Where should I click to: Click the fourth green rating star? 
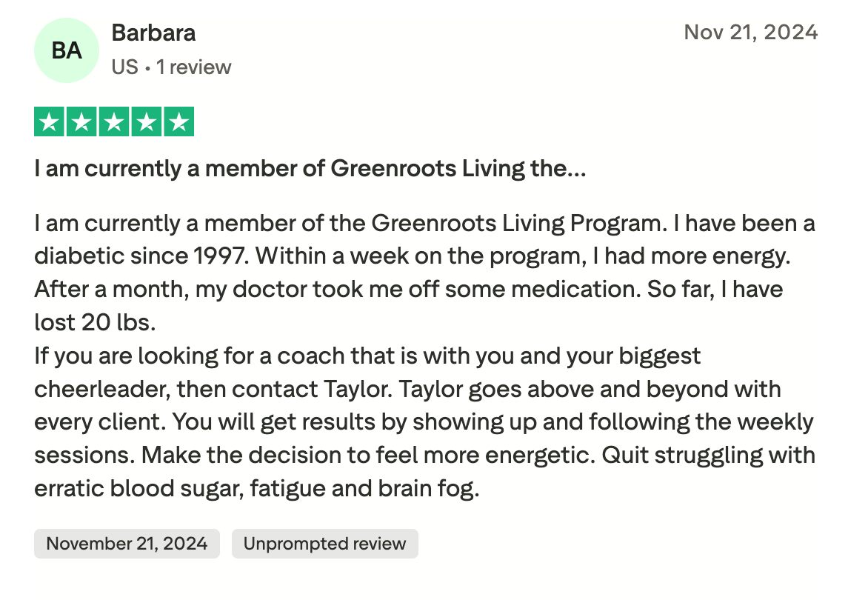pyautogui.click(x=146, y=122)
